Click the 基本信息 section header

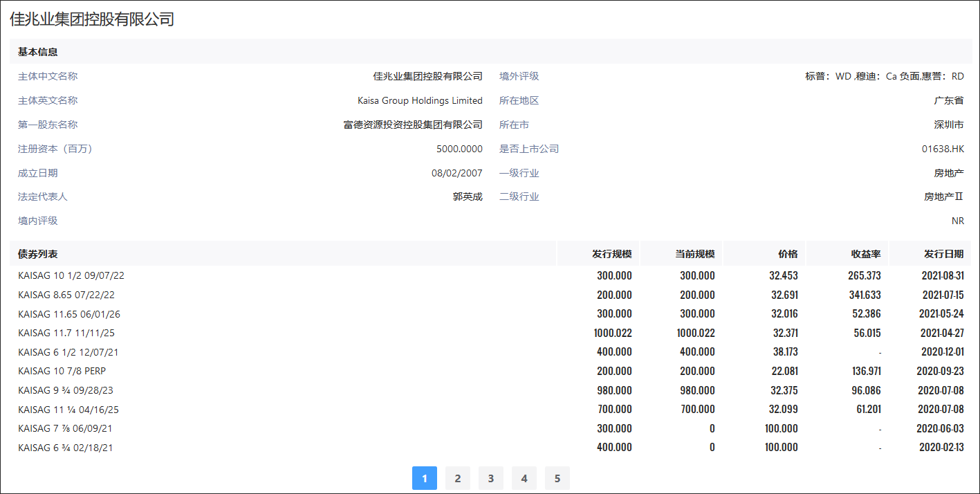[37, 51]
